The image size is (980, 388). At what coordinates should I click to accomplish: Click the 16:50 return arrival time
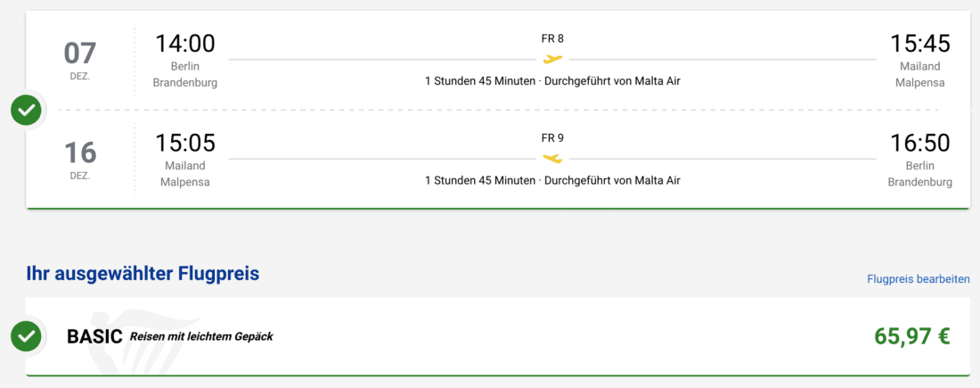919,144
